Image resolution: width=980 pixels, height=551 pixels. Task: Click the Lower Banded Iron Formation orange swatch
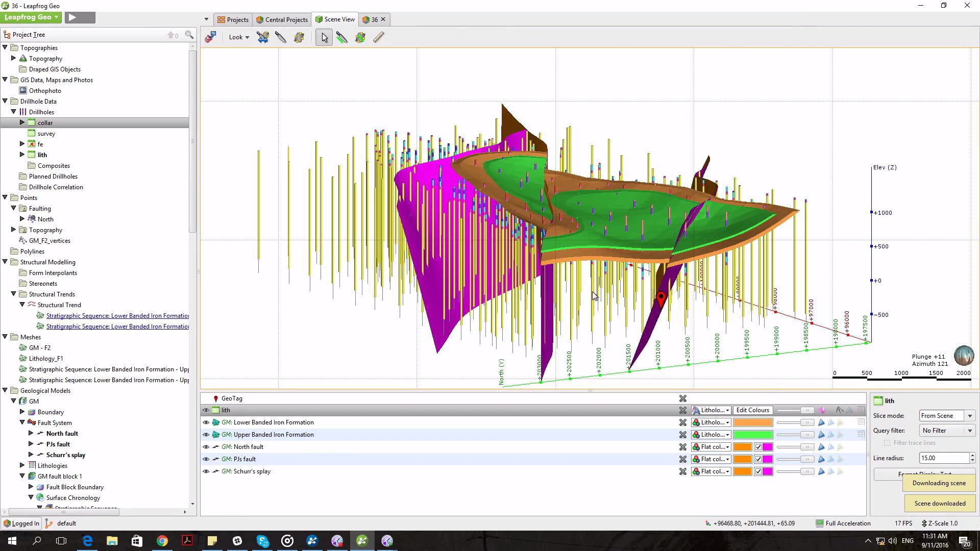[753, 422]
